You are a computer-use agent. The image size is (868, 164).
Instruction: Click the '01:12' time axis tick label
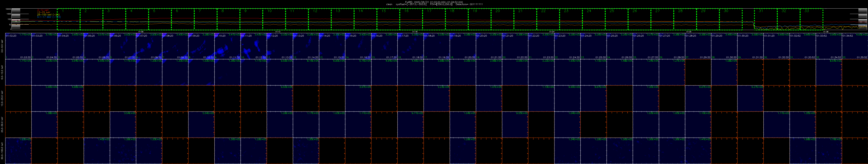(278, 31)
